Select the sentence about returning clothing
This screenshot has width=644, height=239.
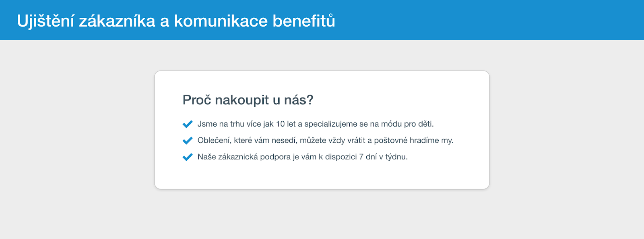tap(325, 141)
